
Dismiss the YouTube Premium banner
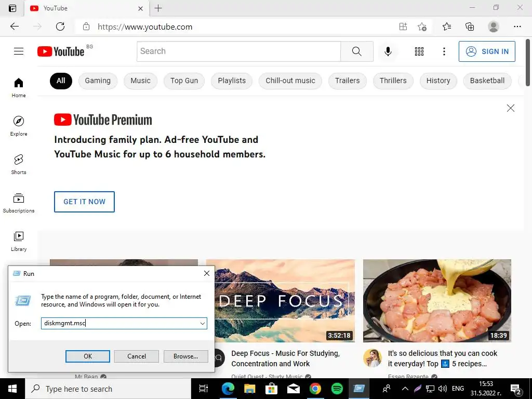(510, 108)
